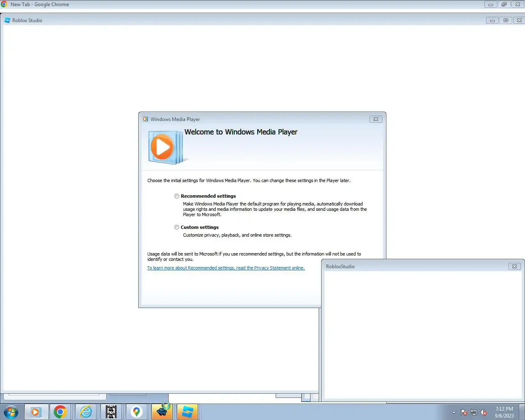
Task: Restore down the Google Chrome window
Action: (x=504, y=5)
